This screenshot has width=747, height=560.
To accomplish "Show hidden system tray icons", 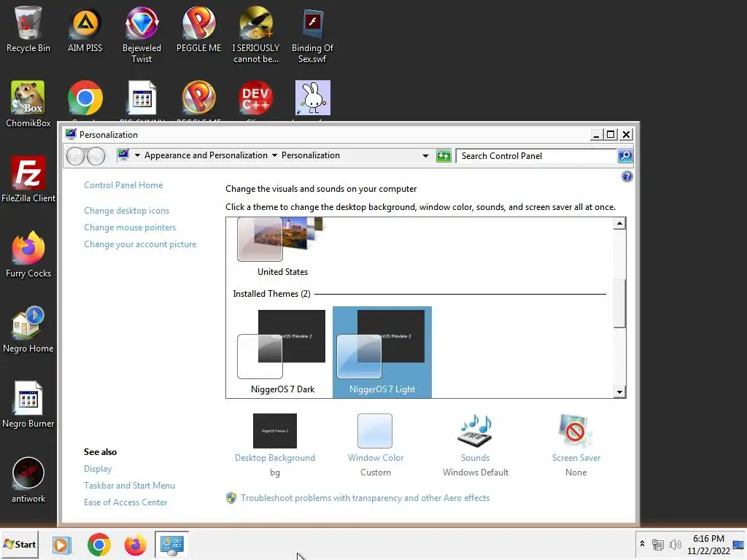I will point(642,544).
